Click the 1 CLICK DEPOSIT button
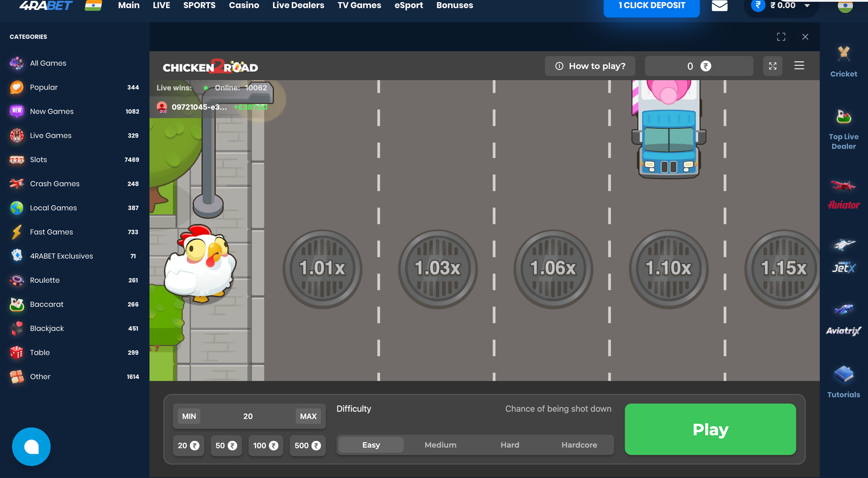This screenshot has width=868, height=478. (x=652, y=7)
